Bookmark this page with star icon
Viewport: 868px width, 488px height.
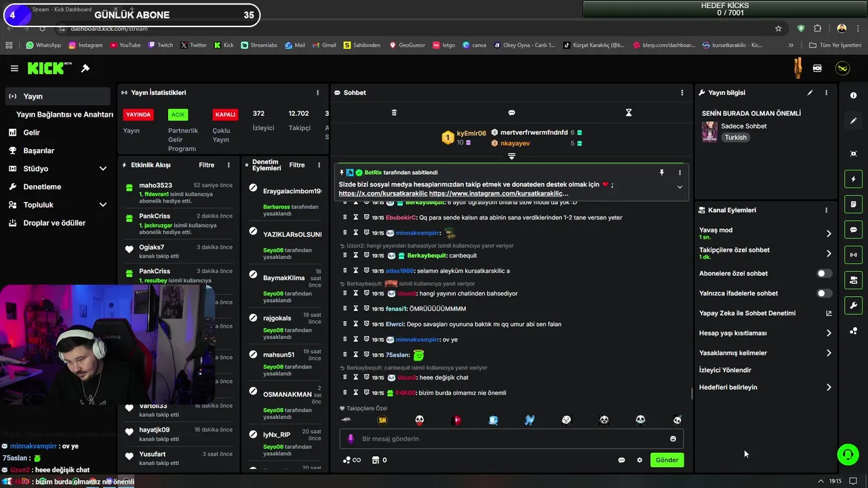click(778, 28)
